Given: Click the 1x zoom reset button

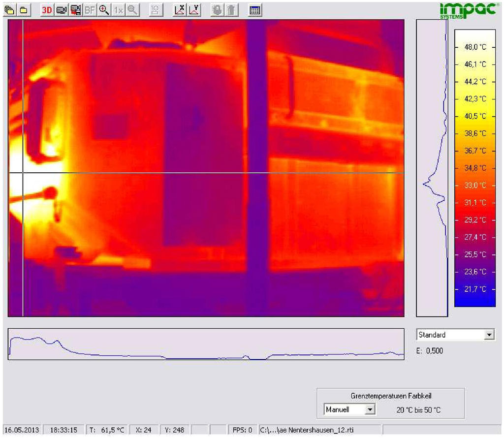Looking at the screenshot, I should 118,10.
